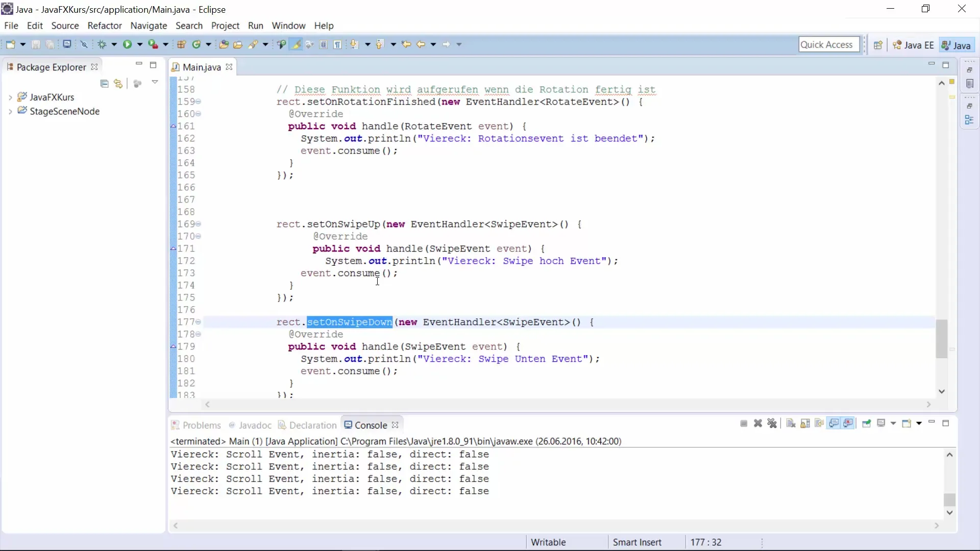Click the Search flashlight icon
The height and width of the screenshot is (551, 980).
pos(253,44)
